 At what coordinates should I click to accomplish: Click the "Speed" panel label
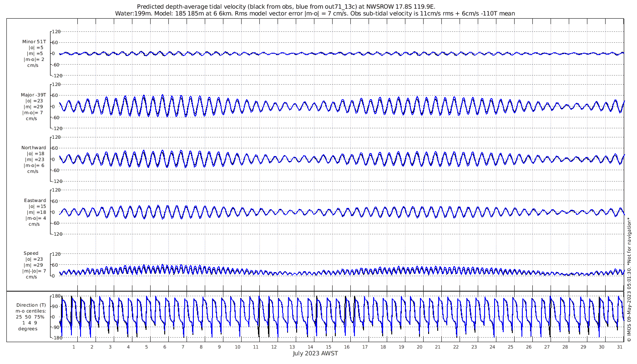click(31, 253)
